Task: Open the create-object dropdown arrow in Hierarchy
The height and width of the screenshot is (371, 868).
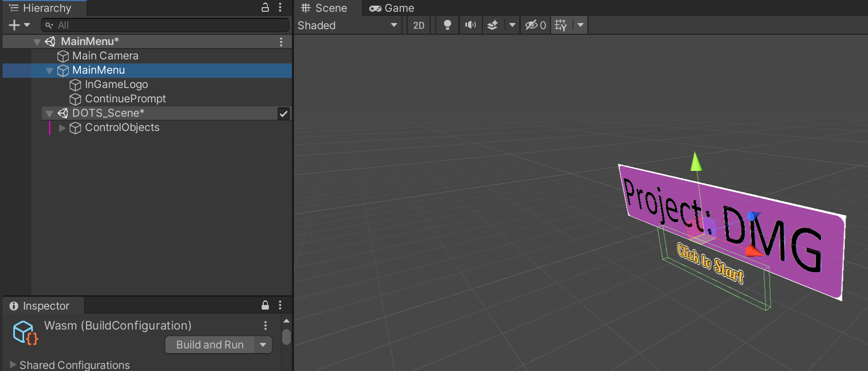Action: [x=27, y=25]
